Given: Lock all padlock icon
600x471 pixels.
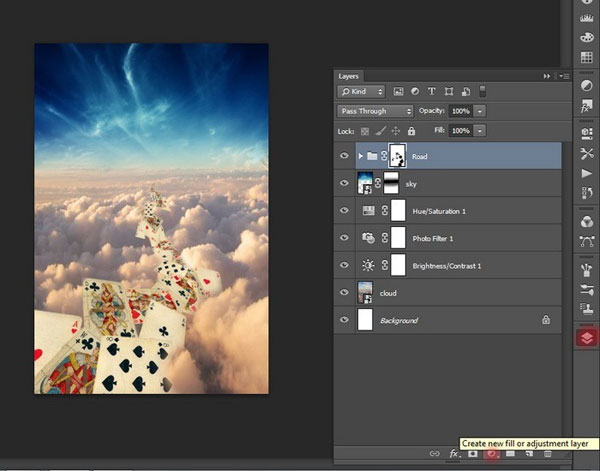Looking at the screenshot, I should [x=411, y=131].
